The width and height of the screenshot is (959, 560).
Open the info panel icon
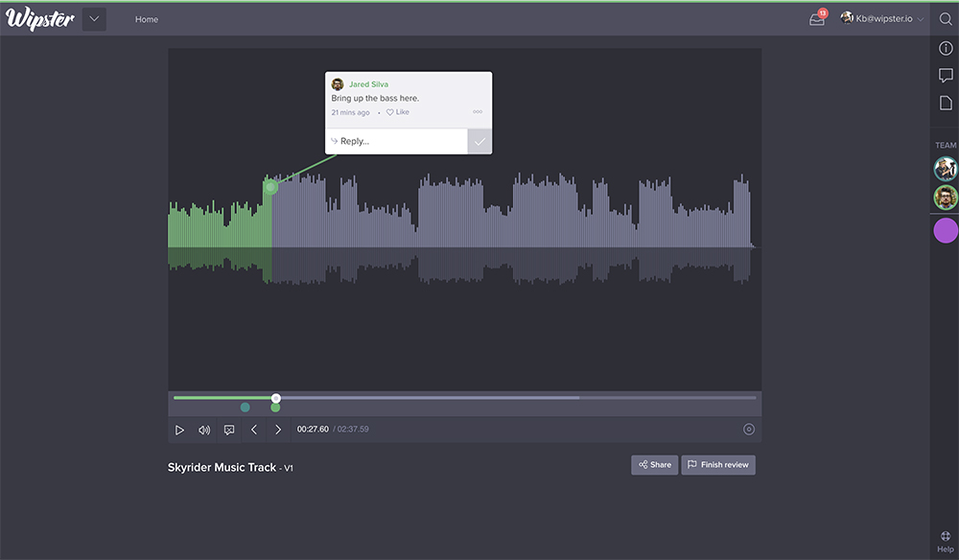[946, 48]
